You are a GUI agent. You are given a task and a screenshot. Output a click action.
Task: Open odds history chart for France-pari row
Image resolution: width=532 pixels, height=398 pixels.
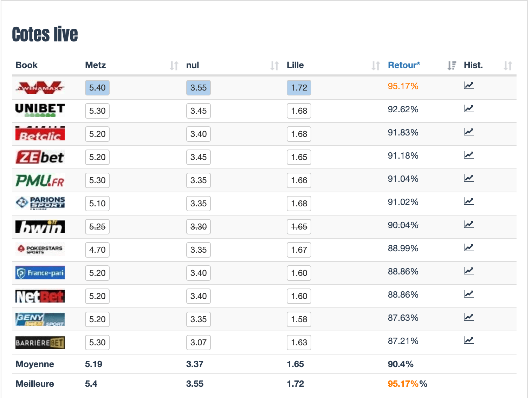(469, 271)
